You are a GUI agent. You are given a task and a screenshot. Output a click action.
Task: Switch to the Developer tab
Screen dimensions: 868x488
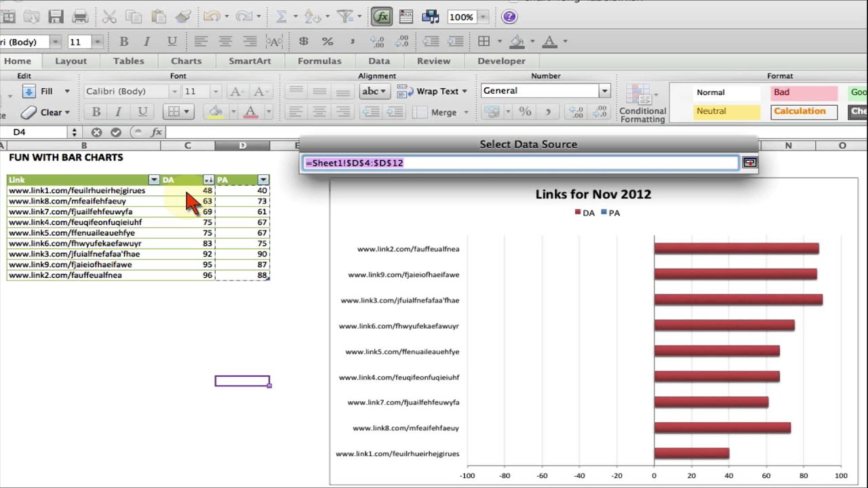click(501, 61)
